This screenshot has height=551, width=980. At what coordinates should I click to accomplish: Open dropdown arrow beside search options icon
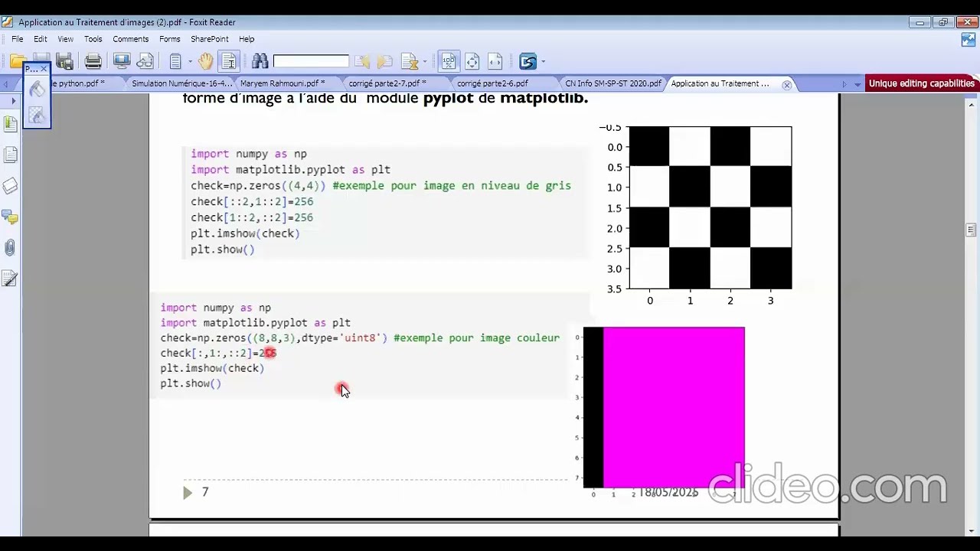pos(425,62)
